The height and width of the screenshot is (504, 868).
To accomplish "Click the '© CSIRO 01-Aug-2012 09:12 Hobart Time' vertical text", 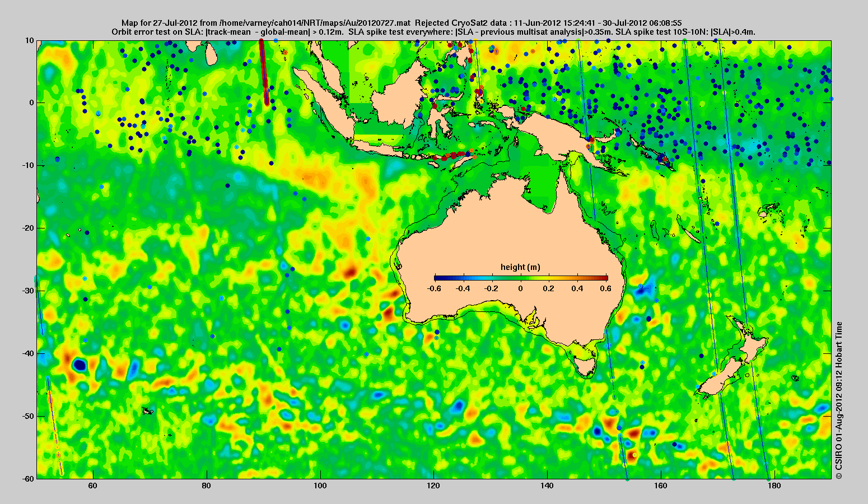I will click(x=838, y=400).
